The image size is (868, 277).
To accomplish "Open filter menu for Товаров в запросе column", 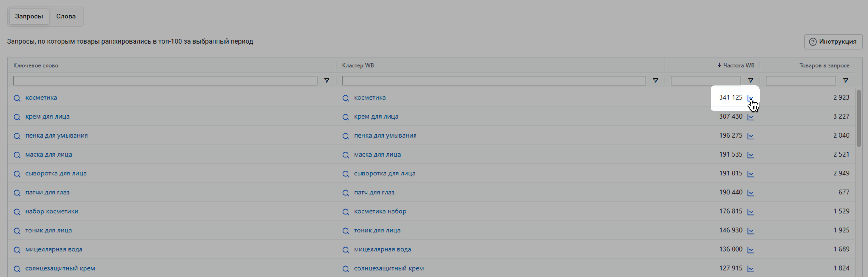I will [x=845, y=80].
